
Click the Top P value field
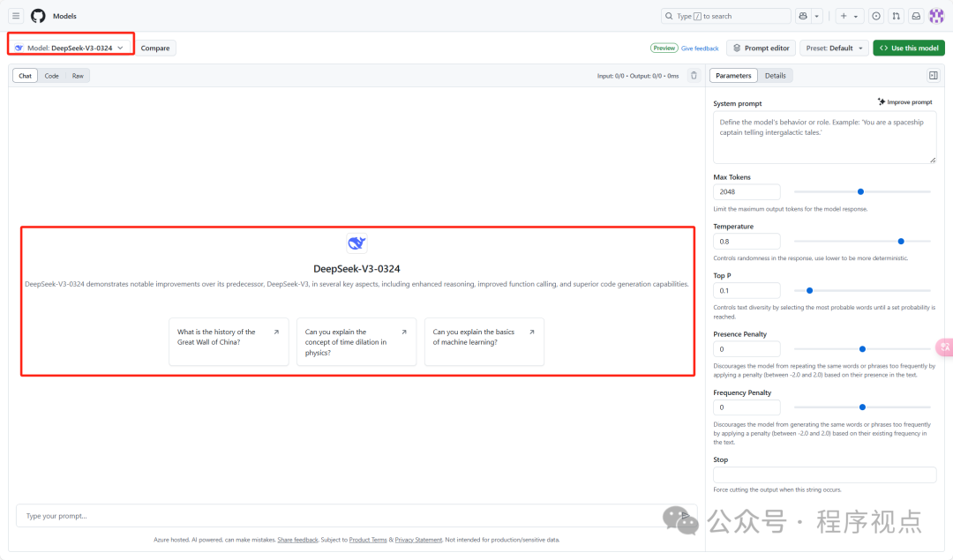[747, 290]
